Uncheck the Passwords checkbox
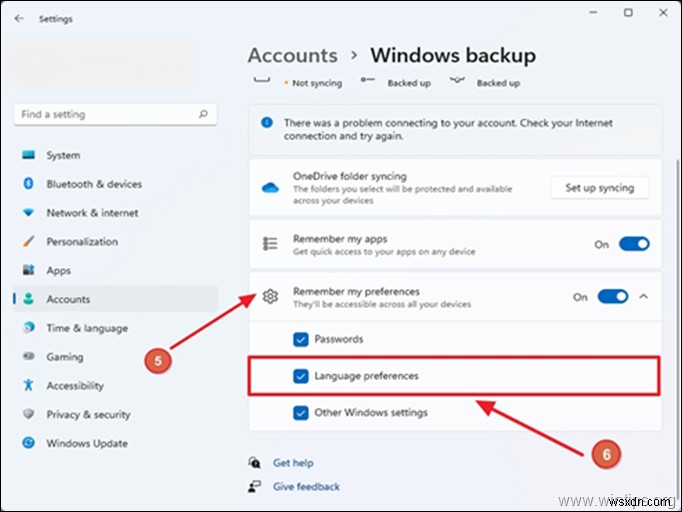This screenshot has width=682, height=512. tap(301, 339)
